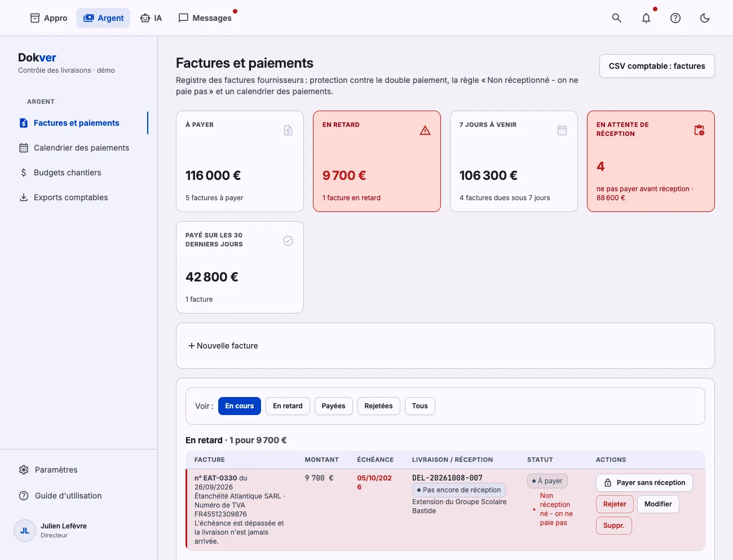Viewport: 733px width, 560px height.
Task: Click the Calendrier des paiements calendar icon
Action: click(24, 148)
